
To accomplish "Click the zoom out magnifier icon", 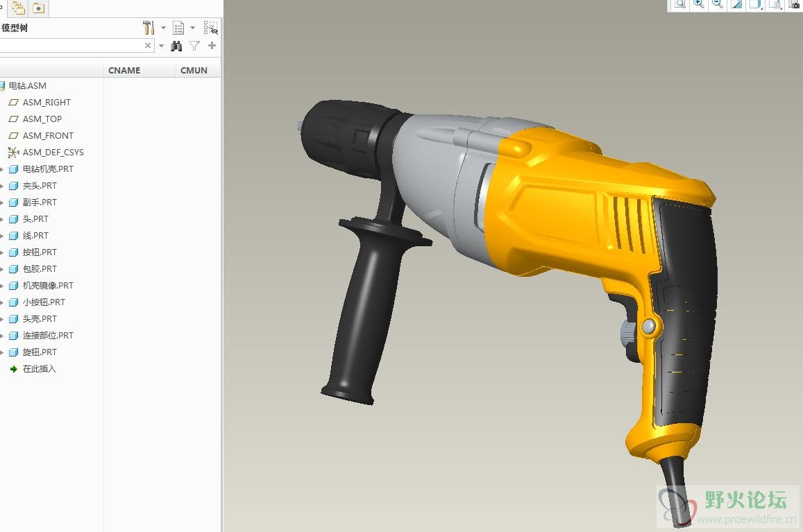I will [x=718, y=4].
